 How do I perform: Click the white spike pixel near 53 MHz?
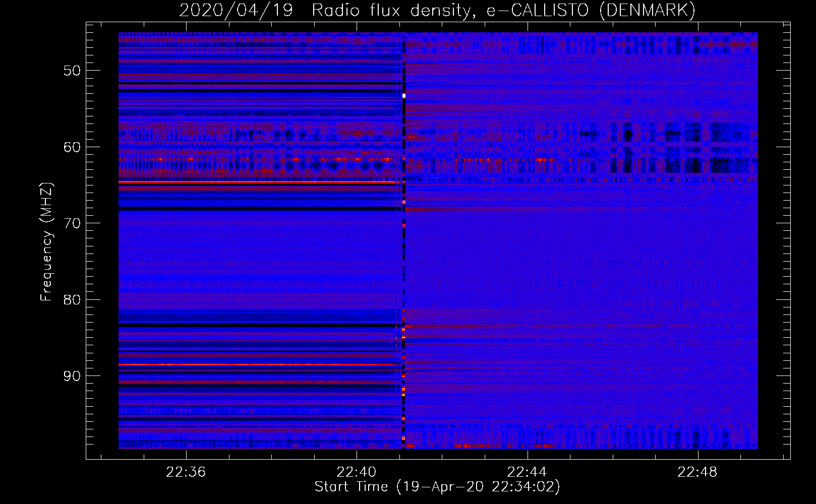coord(404,96)
